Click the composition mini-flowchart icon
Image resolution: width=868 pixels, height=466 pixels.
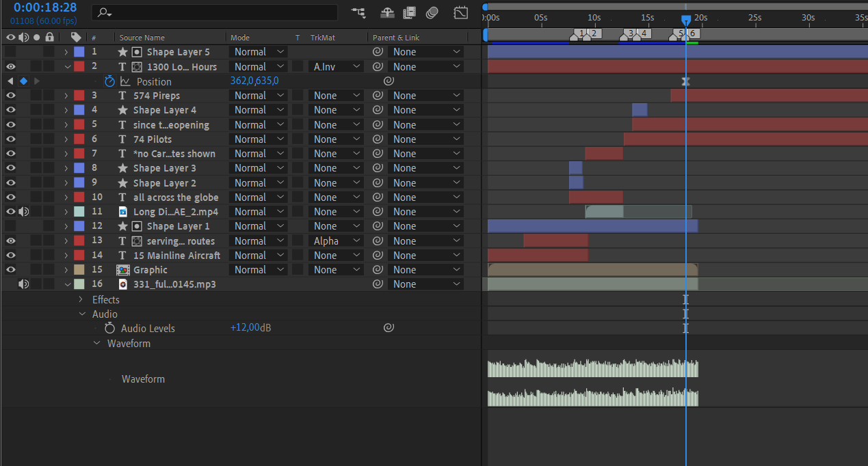(358, 12)
